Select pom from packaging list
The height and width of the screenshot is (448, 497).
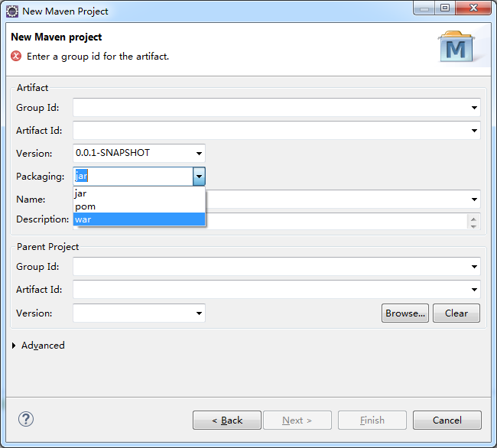tap(139, 206)
